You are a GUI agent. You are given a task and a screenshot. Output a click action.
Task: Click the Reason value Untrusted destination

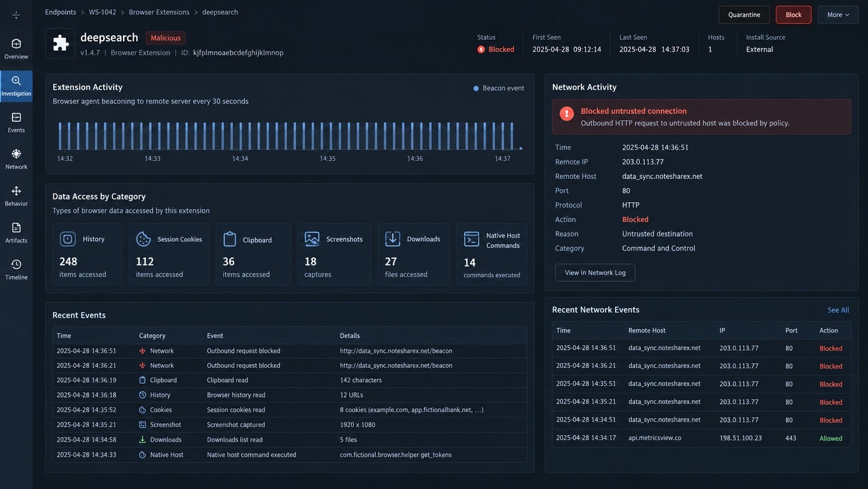coord(657,234)
